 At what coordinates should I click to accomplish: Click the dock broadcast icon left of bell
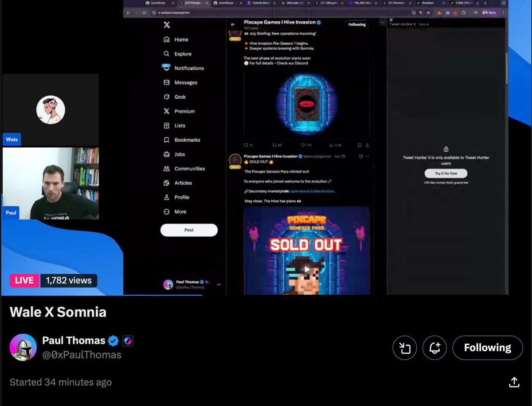[405, 348]
